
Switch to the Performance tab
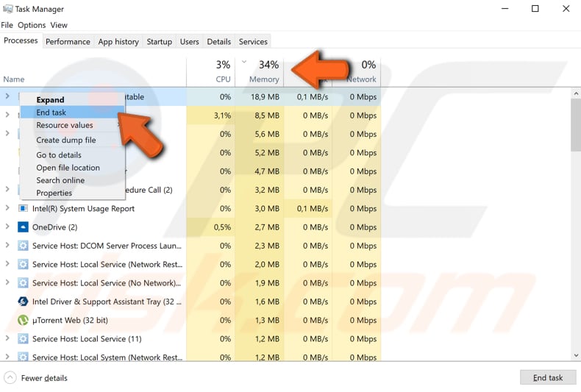[x=68, y=41]
